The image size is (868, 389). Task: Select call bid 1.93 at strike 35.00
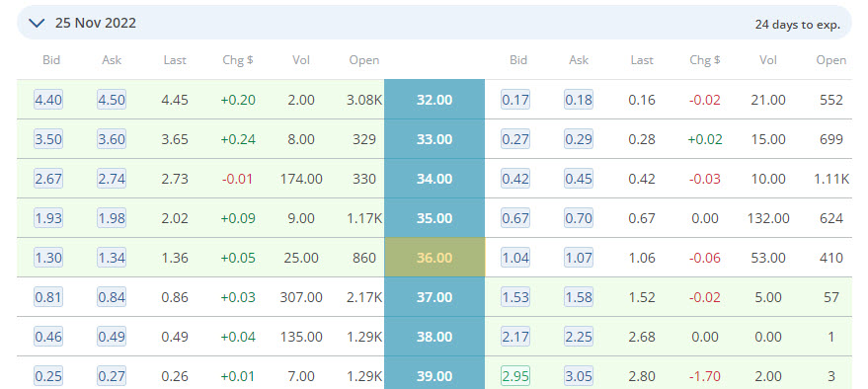pyautogui.click(x=48, y=218)
